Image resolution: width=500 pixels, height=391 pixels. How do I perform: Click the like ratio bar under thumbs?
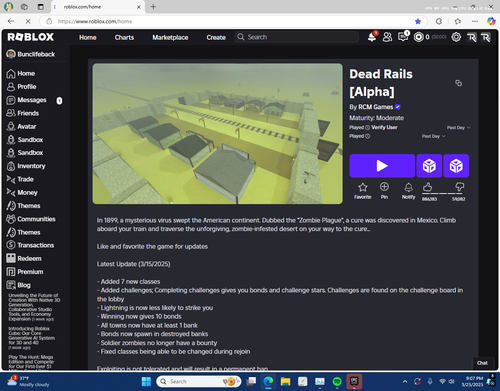[443, 193]
